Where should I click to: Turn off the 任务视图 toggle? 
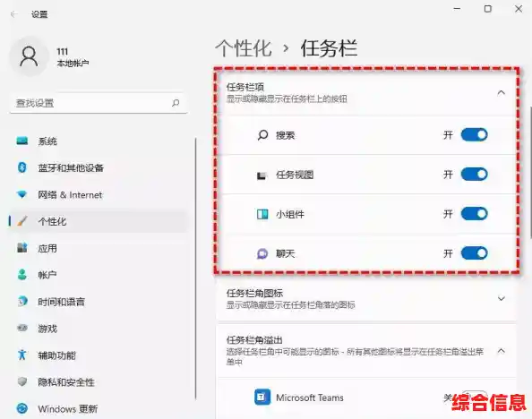(x=474, y=174)
